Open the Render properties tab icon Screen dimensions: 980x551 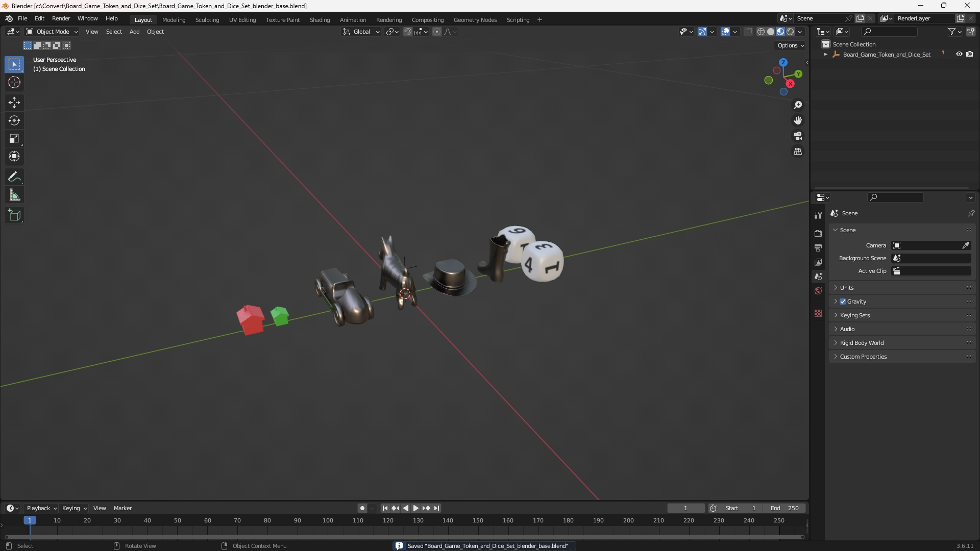(818, 233)
